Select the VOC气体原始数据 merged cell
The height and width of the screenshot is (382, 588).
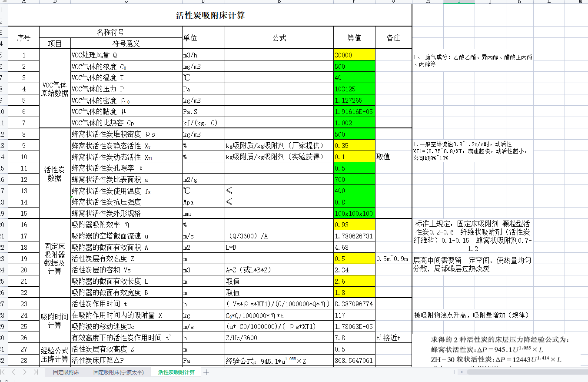click(x=55, y=89)
